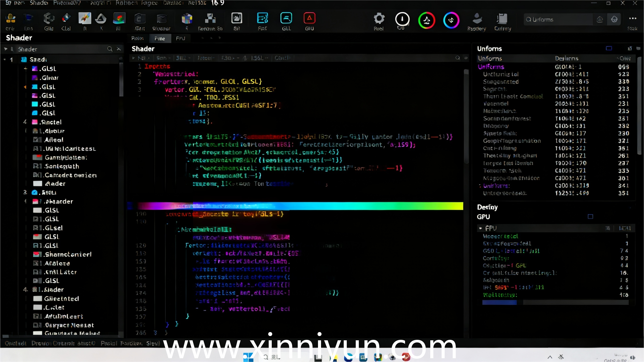Viewport: 644px width, 362px height.
Task: Switch to the Fille tab
Action: pos(159,38)
